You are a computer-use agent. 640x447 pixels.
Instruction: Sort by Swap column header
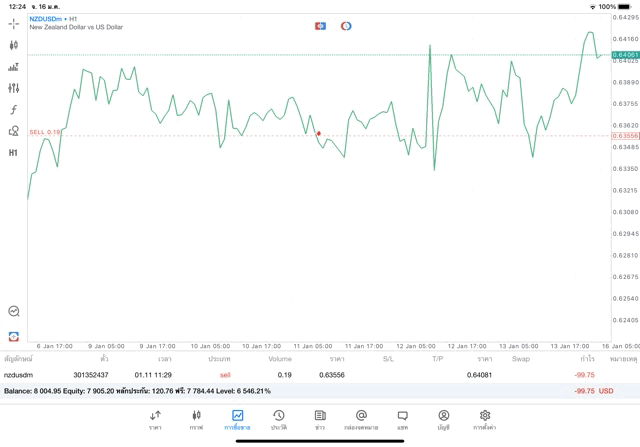(521, 359)
